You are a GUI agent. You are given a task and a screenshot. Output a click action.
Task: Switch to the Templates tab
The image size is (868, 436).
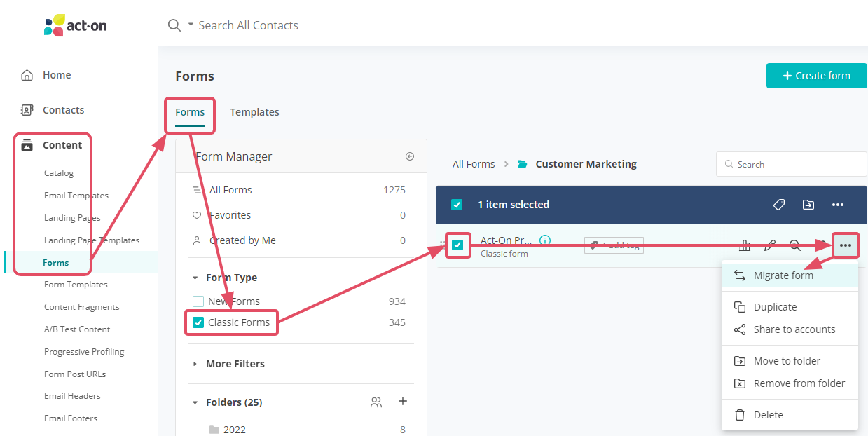click(x=254, y=112)
